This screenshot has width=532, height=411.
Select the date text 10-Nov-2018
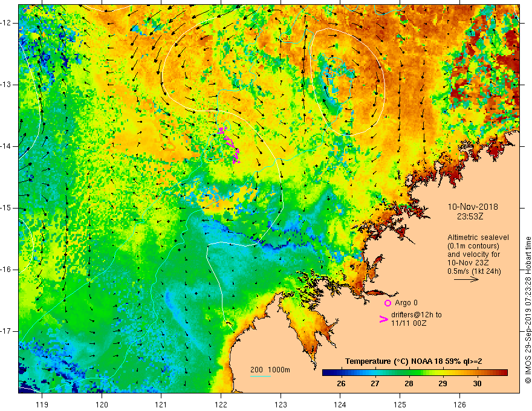[473, 207]
